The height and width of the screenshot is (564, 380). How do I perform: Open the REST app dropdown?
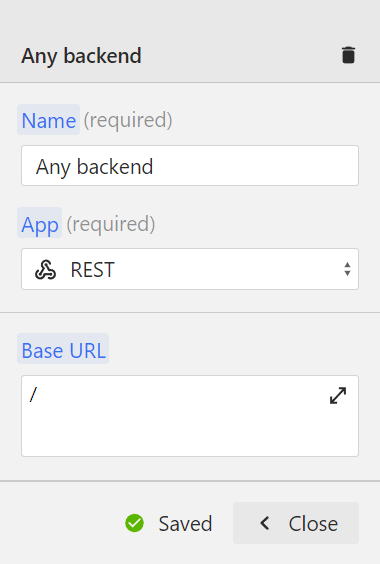point(190,269)
